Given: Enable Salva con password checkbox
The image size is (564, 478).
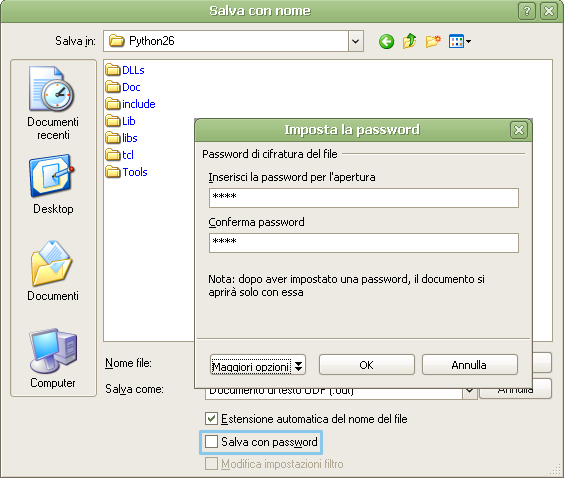Looking at the screenshot, I should (x=211, y=442).
